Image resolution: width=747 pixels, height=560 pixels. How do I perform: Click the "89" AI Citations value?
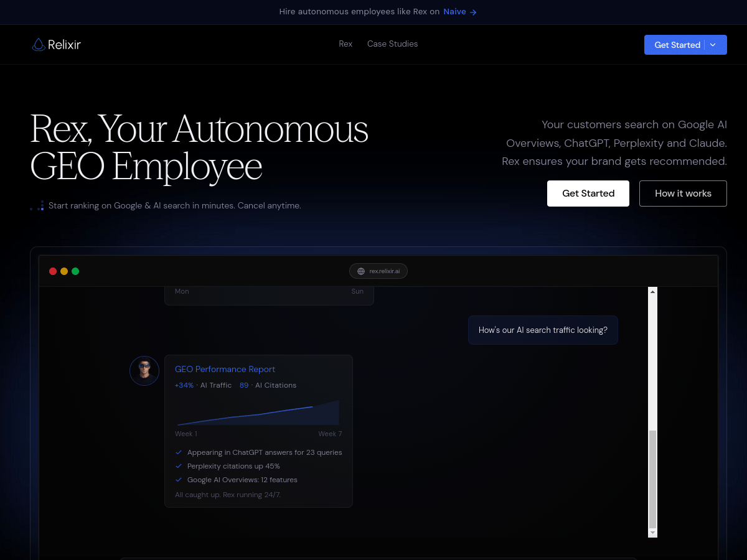coord(244,385)
